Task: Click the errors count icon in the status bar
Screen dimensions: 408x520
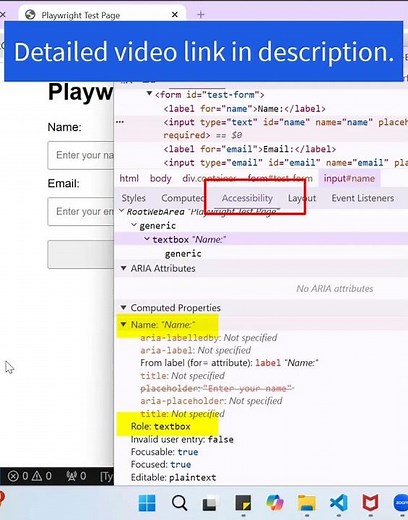Action: coord(13,476)
